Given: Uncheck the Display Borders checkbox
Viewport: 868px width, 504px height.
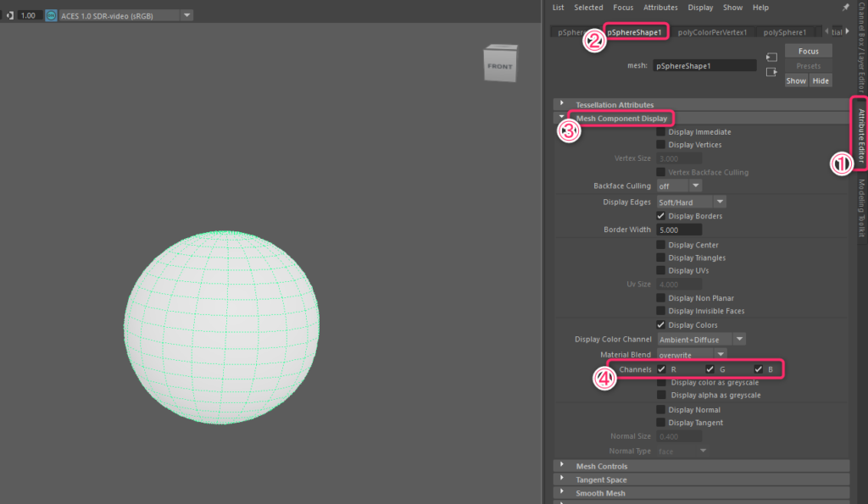Looking at the screenshot, I should (x=661, y=216).
